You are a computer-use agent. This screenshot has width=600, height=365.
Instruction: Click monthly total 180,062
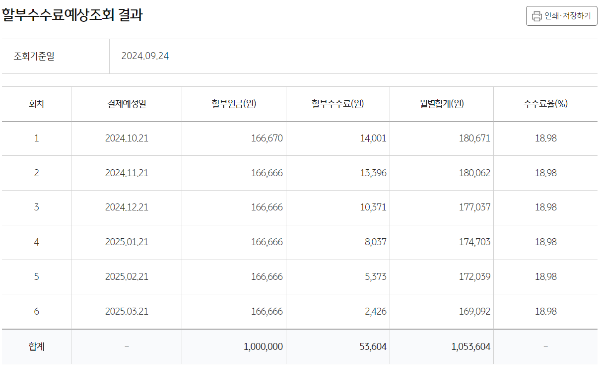coord(475,173)
